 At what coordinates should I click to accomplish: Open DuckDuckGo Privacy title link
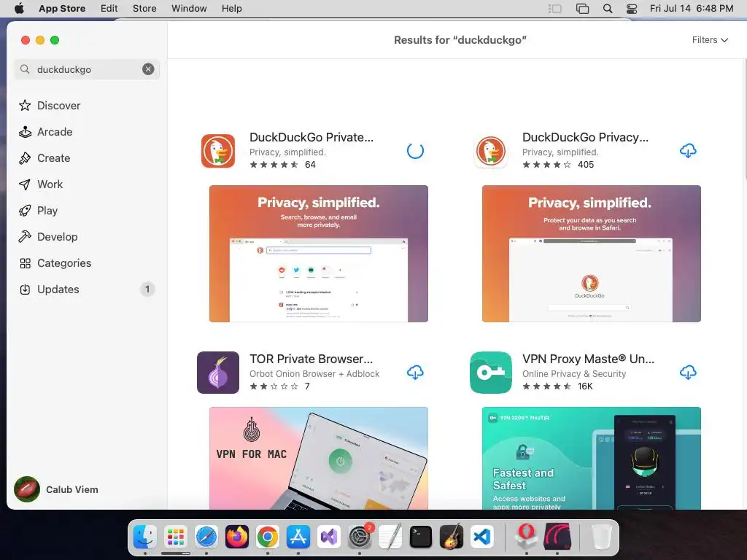tap(585, 137)
